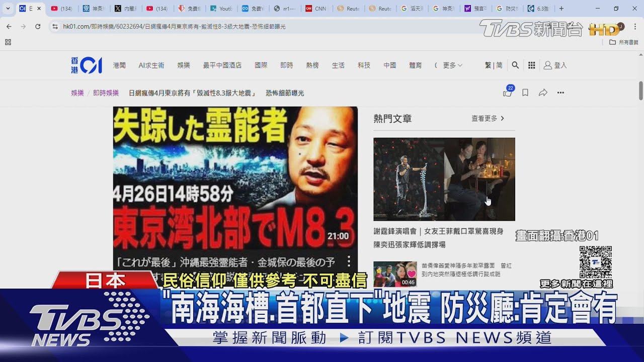Open the 所有書籤 bookmarks folder

(624, 42)
